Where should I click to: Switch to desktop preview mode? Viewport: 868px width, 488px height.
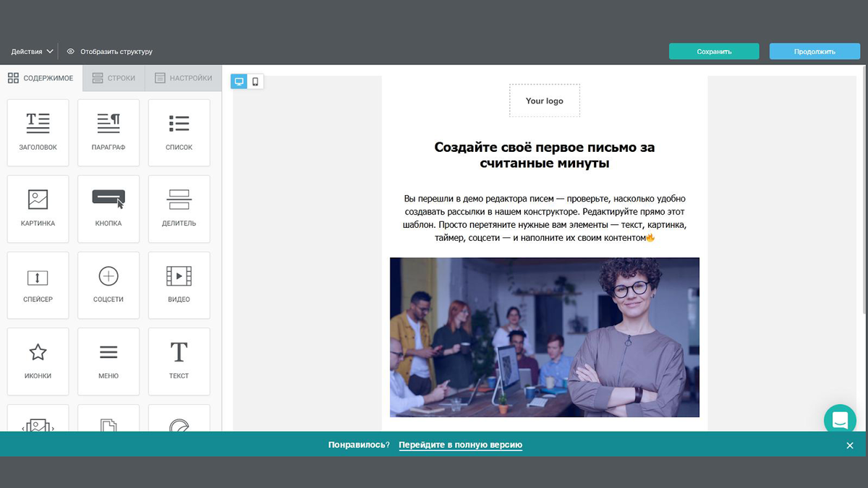pyautogui.click(x=239, y=82)
